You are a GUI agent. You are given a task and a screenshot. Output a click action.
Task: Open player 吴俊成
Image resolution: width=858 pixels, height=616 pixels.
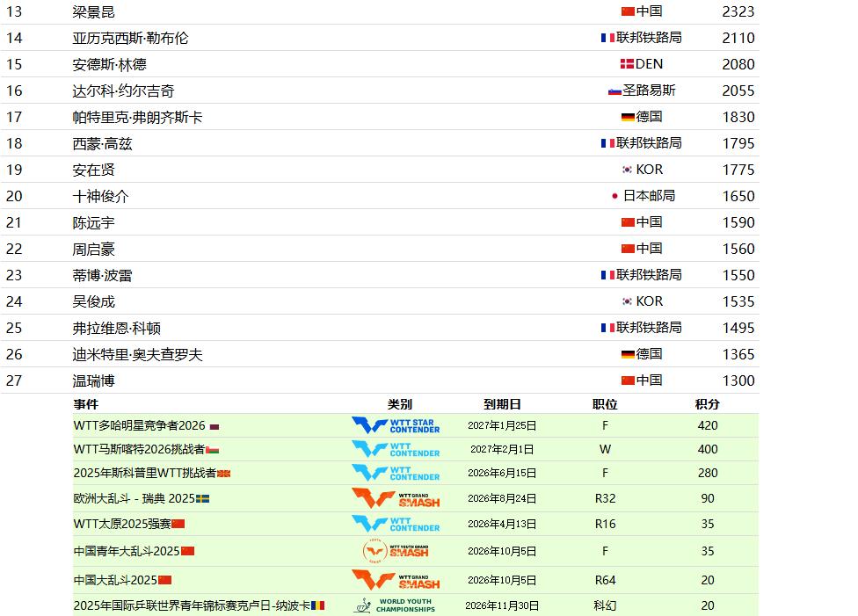93,301
